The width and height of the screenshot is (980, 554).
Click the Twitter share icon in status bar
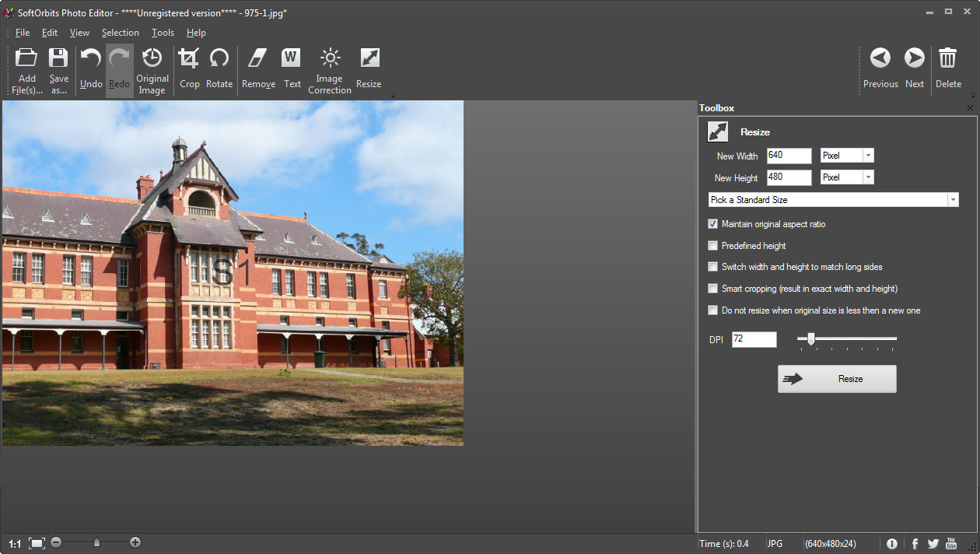(x=933, y=543)
